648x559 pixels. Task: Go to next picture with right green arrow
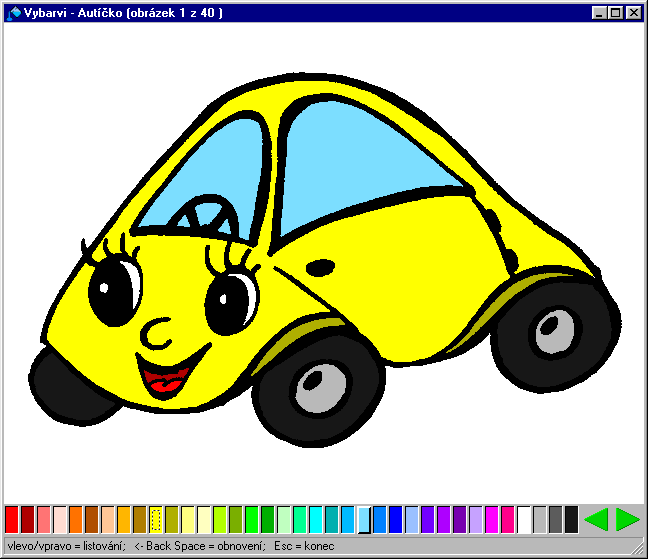[x=627, y=519]
